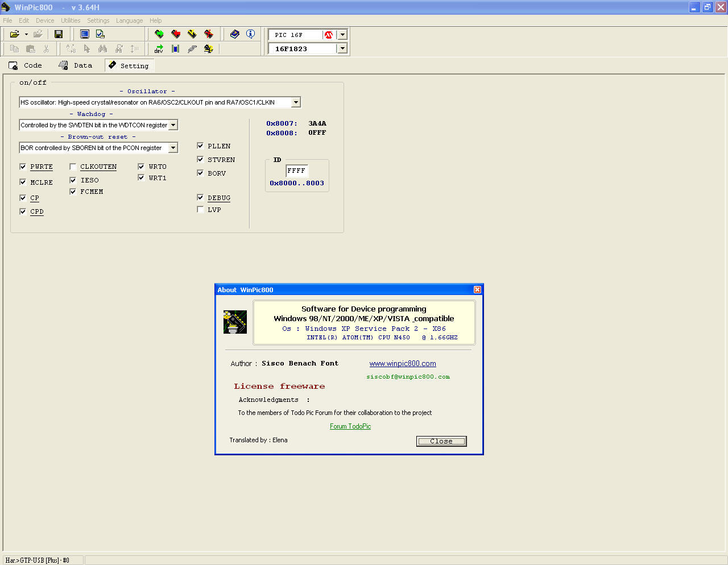Click the blue-green IC chip icon
This screenshot has width=728, height=565.
(176, 49)
